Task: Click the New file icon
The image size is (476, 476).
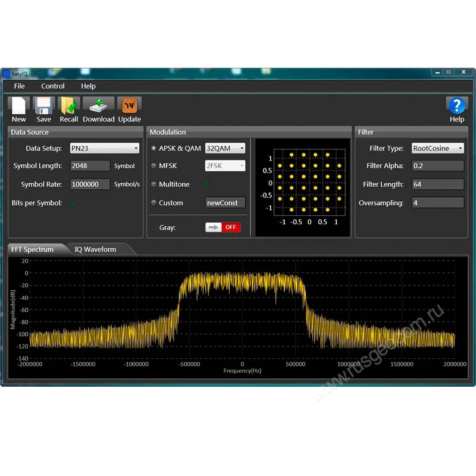Action: point(19,105)
